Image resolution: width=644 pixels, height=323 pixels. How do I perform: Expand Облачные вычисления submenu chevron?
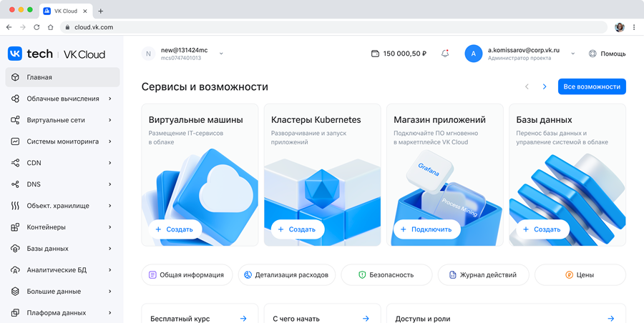click(x=110, y=99)
